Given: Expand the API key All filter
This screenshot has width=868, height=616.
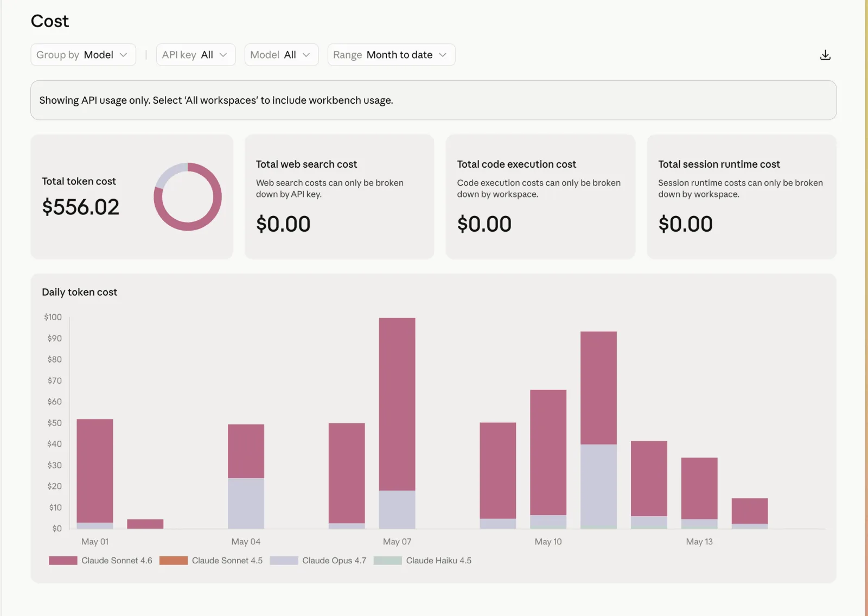Looking at the screenshot, I should pyautogui.click(x=196, y=55).
